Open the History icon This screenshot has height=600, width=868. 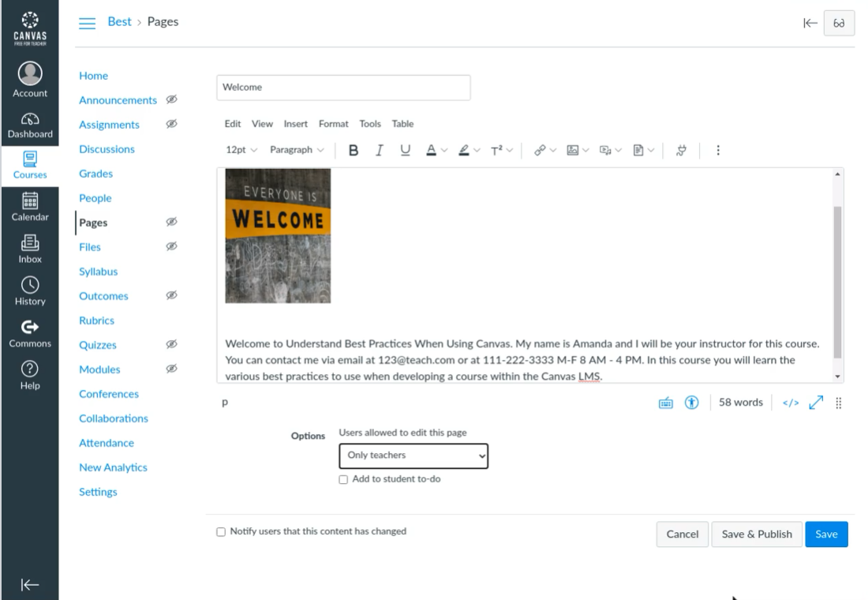click(30, 291)
